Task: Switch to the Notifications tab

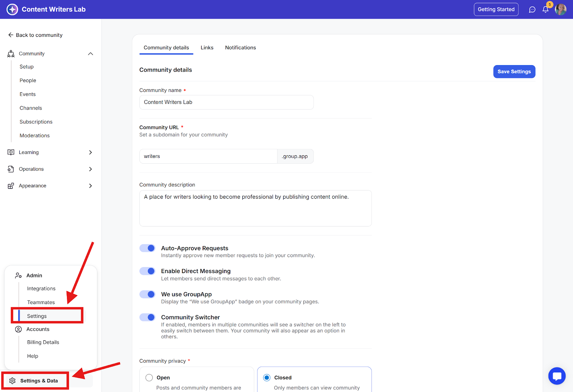Action: 241,48
